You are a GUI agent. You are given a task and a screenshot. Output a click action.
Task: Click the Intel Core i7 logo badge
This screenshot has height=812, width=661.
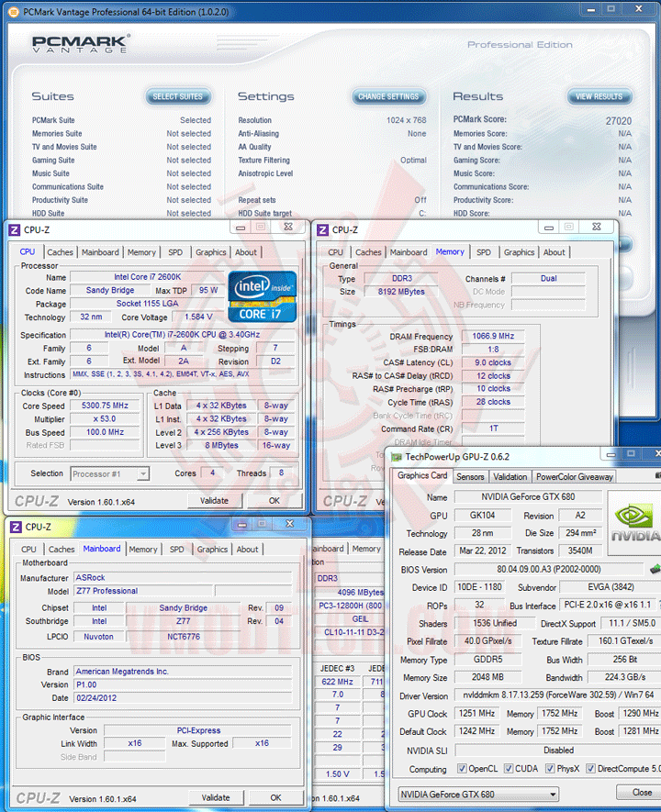tap(263, 296)
